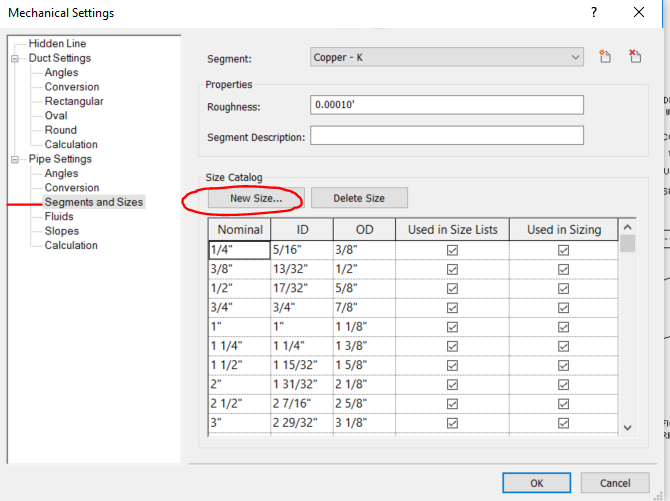The height and width of the screenshot is (501, 670).
Task: Click the size table scrollbar thumb
Action: click(x=627, y=243)
